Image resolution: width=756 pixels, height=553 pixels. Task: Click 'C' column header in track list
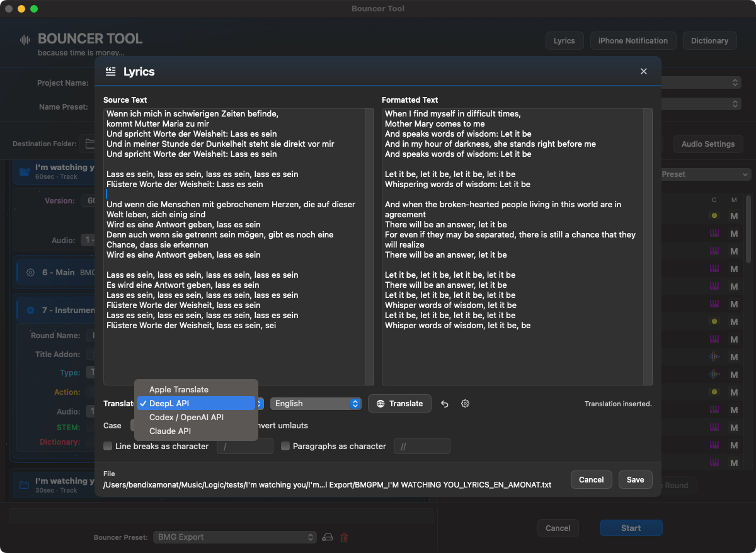pyautogui.click(x=714, y=200)
